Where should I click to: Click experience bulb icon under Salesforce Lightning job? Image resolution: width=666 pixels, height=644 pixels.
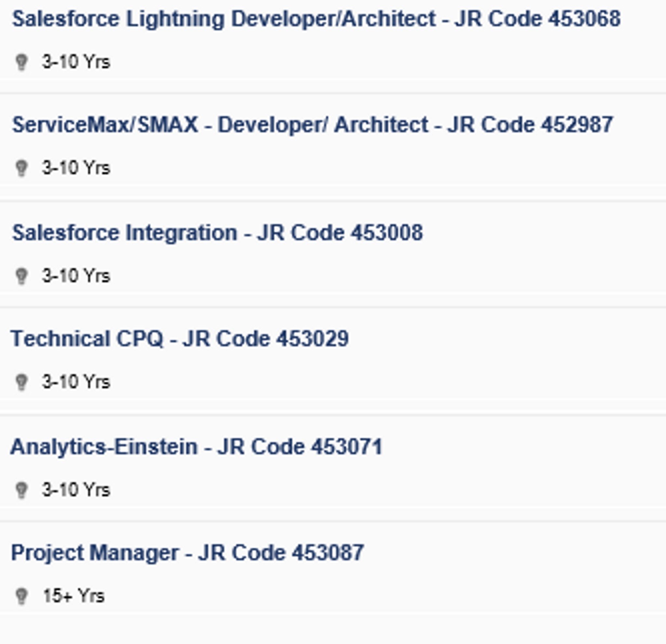click(21, 62)
